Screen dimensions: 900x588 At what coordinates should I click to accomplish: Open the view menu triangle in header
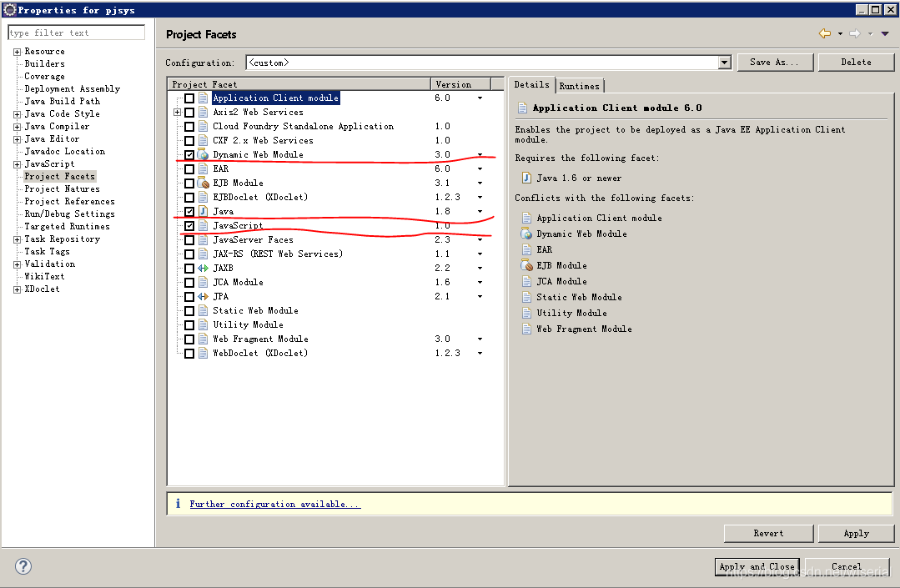pyautogui.click(x=885, y=34)
